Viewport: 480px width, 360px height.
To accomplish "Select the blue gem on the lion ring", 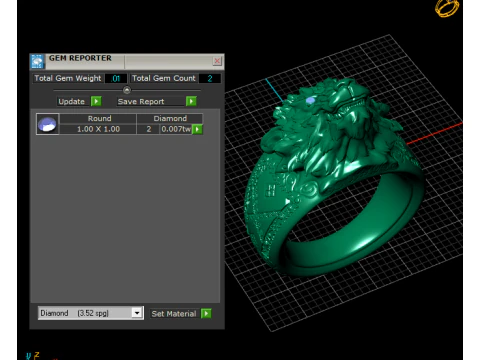I will pyautogui.click(x=310, y=100).
